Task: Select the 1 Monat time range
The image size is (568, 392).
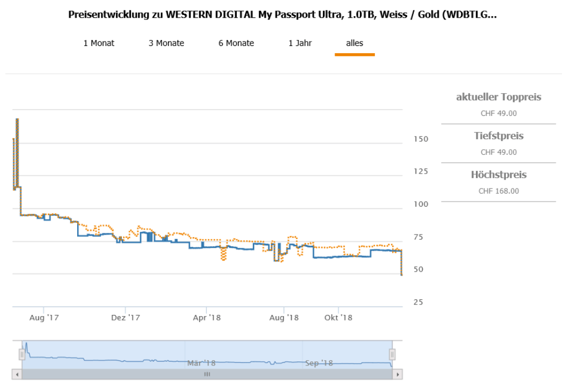Action: pyautogui.click(x=99, y=43)
